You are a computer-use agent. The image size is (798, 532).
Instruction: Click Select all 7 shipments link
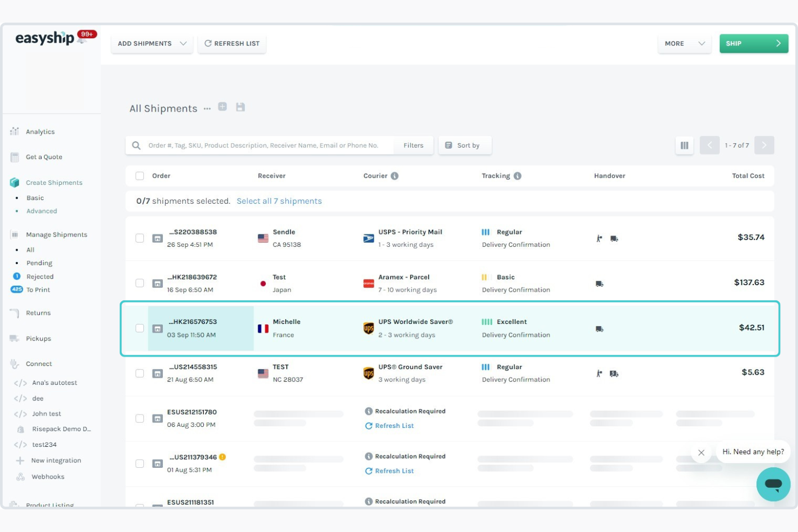(x=279, y=201)
